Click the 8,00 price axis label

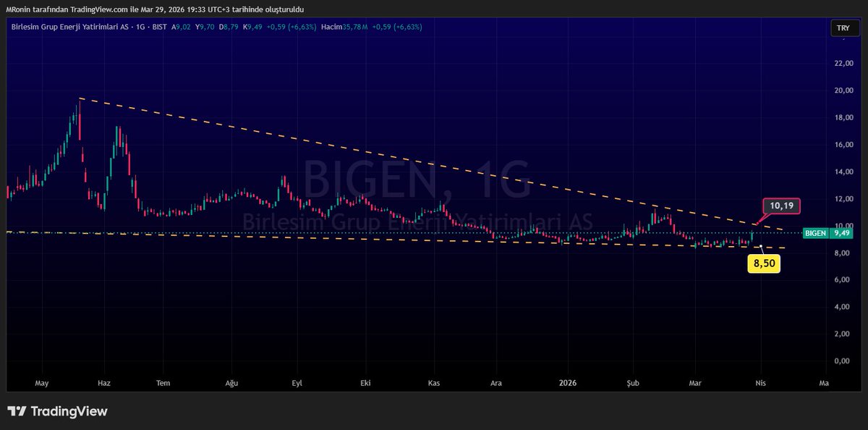click(843, 253)
